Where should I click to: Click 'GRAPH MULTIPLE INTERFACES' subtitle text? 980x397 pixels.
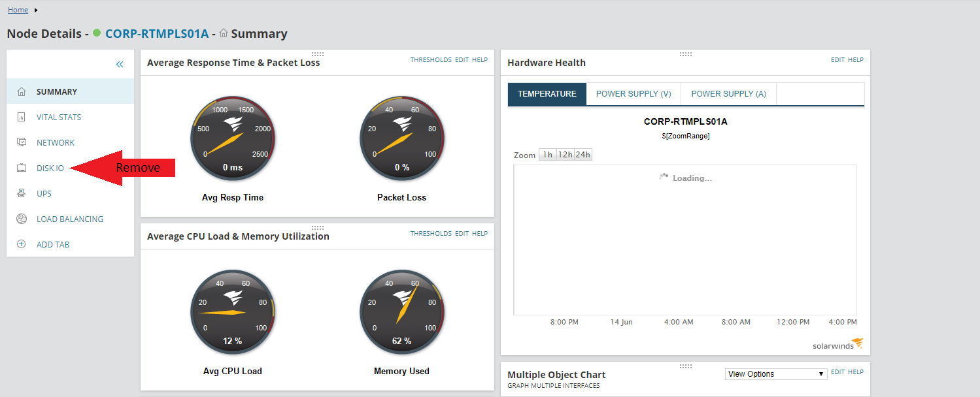[554, 386]
